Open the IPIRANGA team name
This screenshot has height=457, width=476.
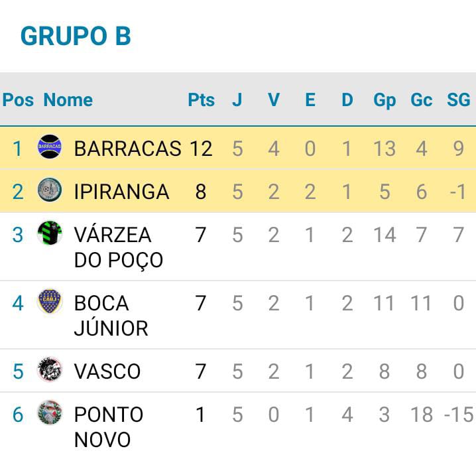(x=121, y=192)
